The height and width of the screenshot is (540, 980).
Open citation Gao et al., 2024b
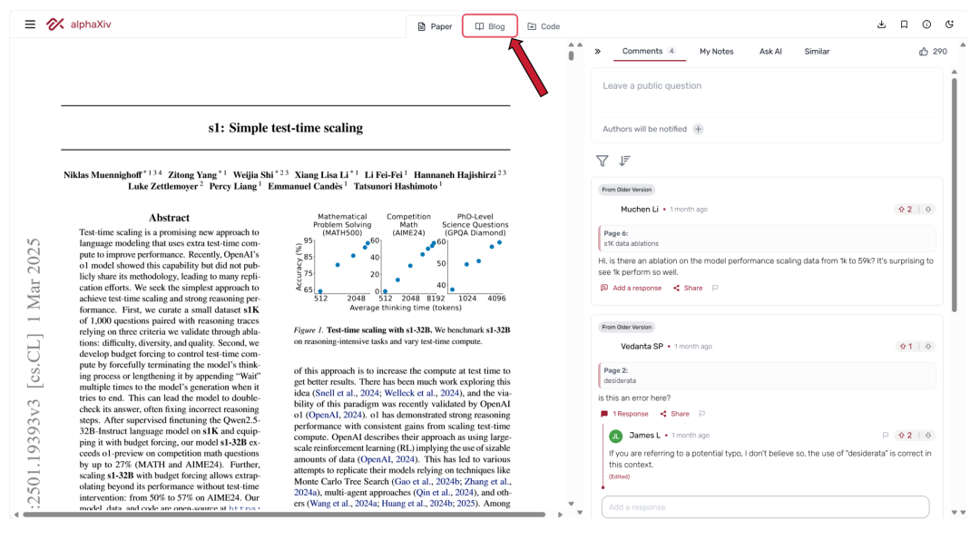click(426, 481)
